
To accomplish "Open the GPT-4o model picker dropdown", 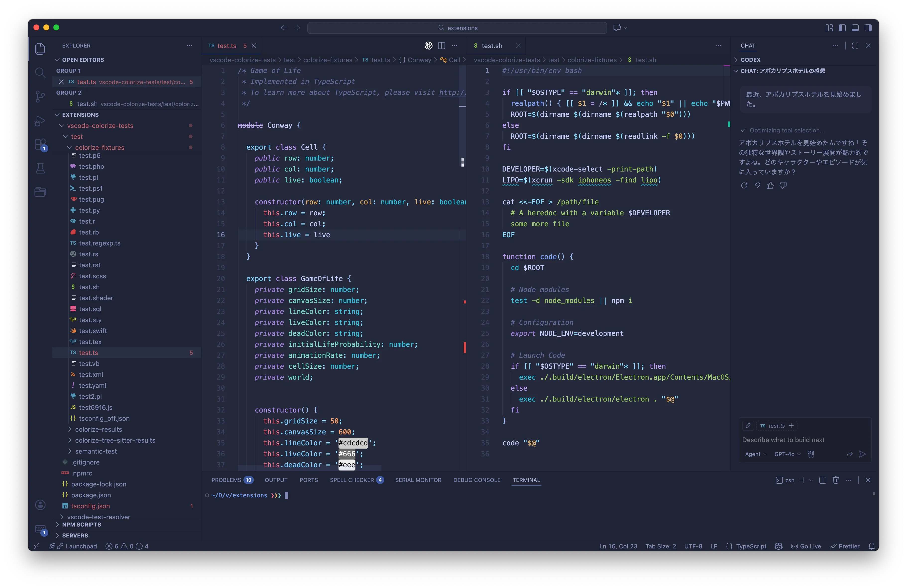I will (x=787, y=454).
